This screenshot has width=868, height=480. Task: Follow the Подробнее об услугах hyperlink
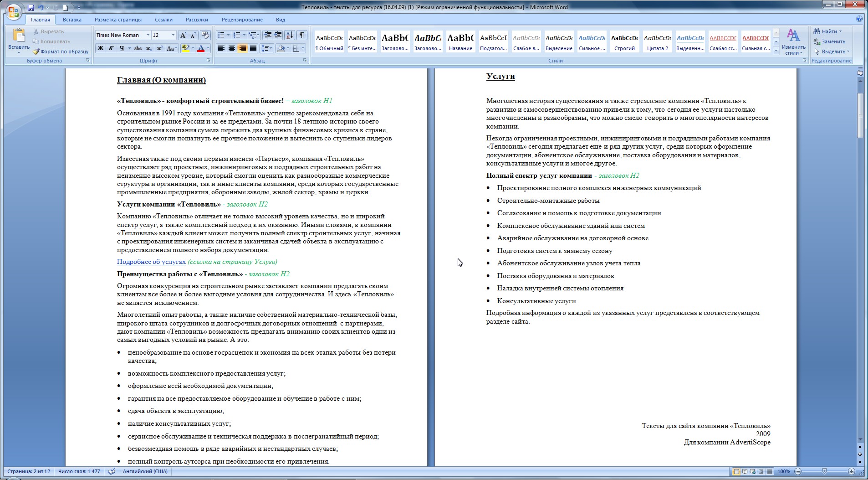pyautogui.click(x=151, y=262)
